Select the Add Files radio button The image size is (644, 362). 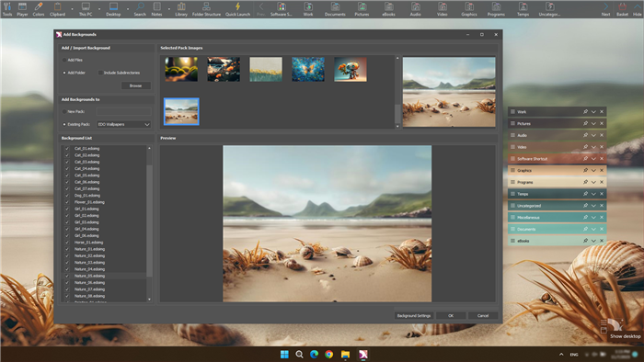point(64,60)
